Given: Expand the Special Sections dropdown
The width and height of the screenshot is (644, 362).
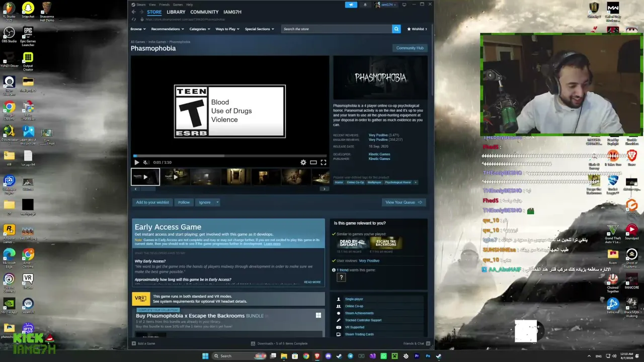Looking at the screenshot, I should click(259, 29).
